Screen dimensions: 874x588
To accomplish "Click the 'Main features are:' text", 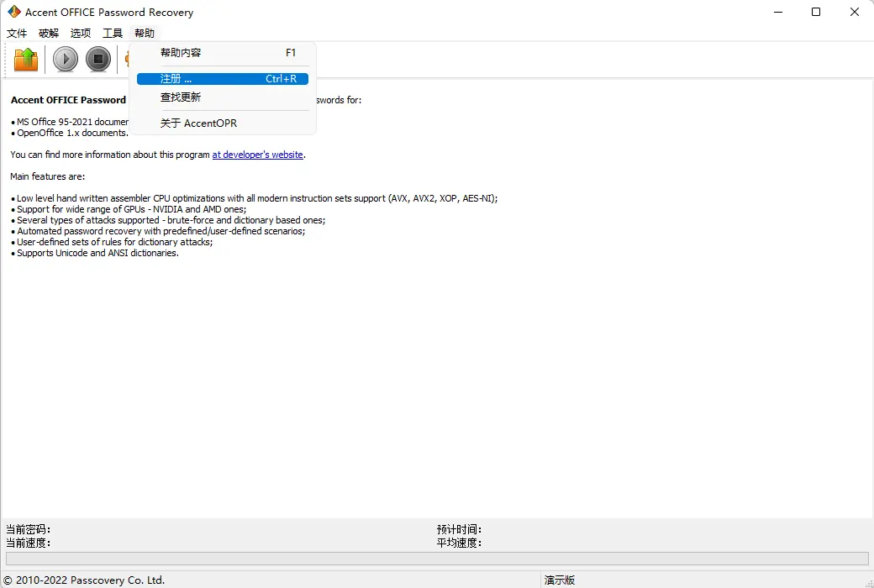I will pos(48,176).
